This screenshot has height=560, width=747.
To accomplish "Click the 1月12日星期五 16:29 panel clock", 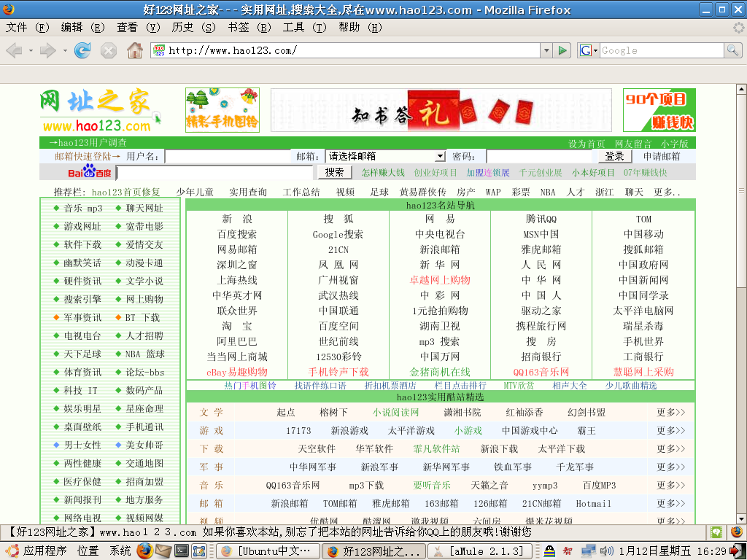I will pos(673,551).
